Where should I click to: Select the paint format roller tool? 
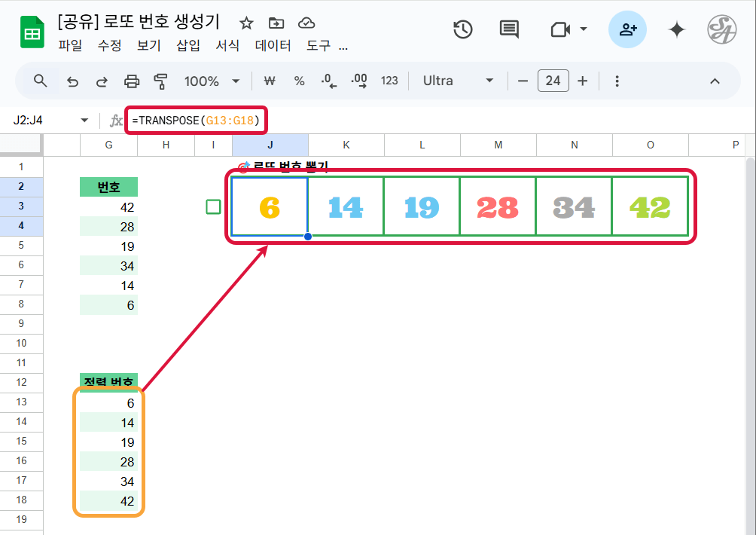tap(160, 81)
